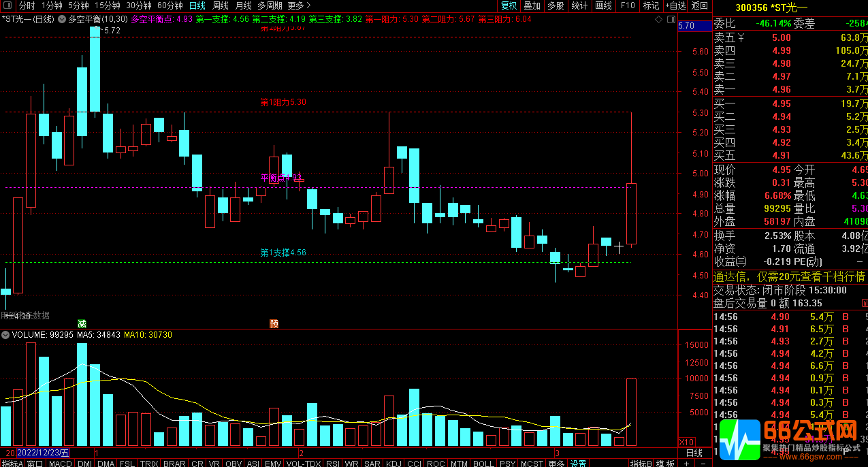Click the 第1支撑4.56 support label
This screenshot has width=868, height=467.
283,253
